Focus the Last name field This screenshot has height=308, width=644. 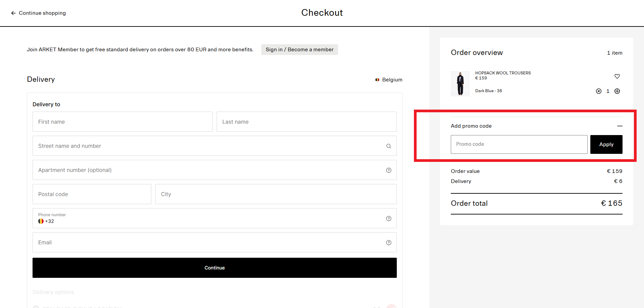(307, 122)
